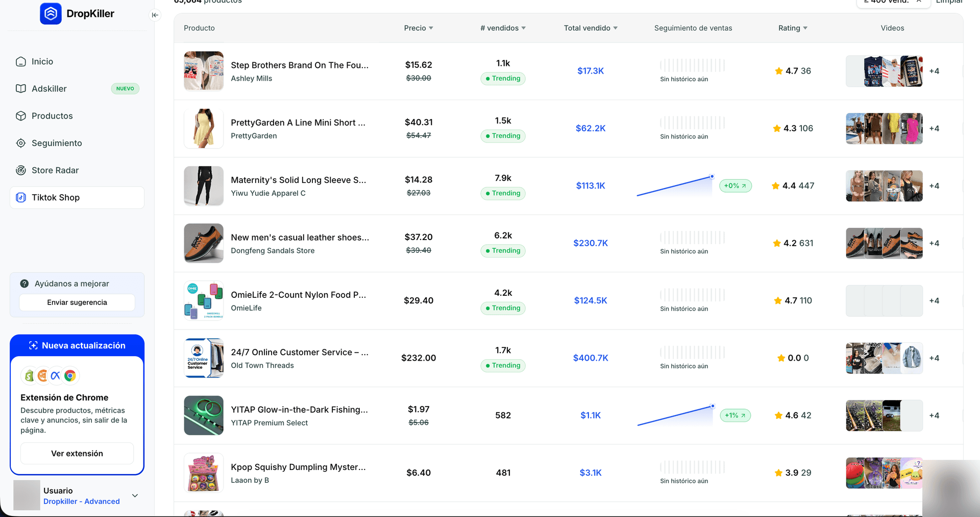The height and width of the screenshot is (517, 980).
Task: Open Store Radar
Action: (77, 170)
